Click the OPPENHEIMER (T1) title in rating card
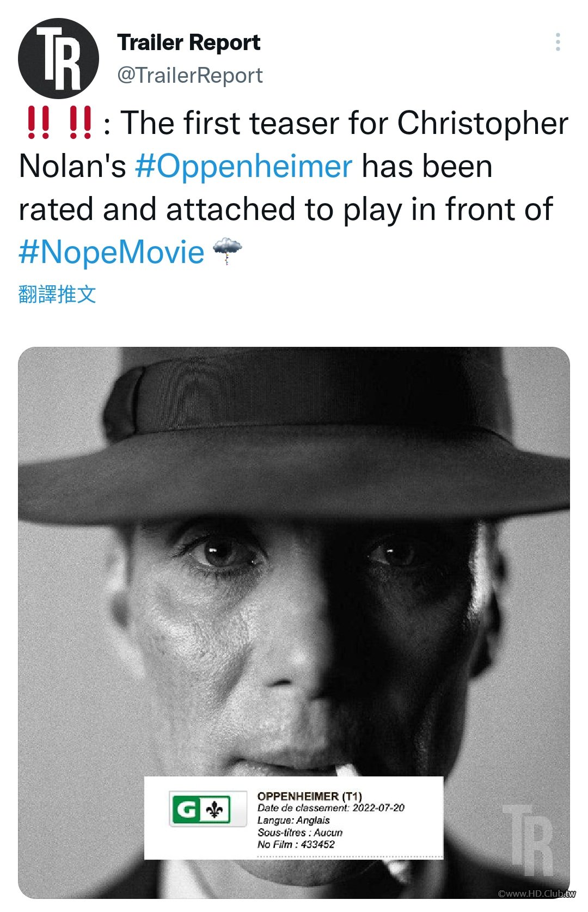588x912 pixels. click(x=309, y=796)
